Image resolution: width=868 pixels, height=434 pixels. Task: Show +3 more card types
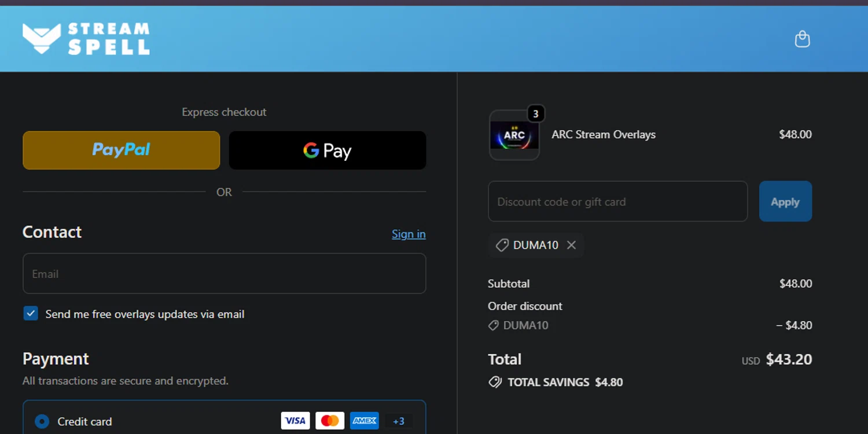tap(399, 421)
